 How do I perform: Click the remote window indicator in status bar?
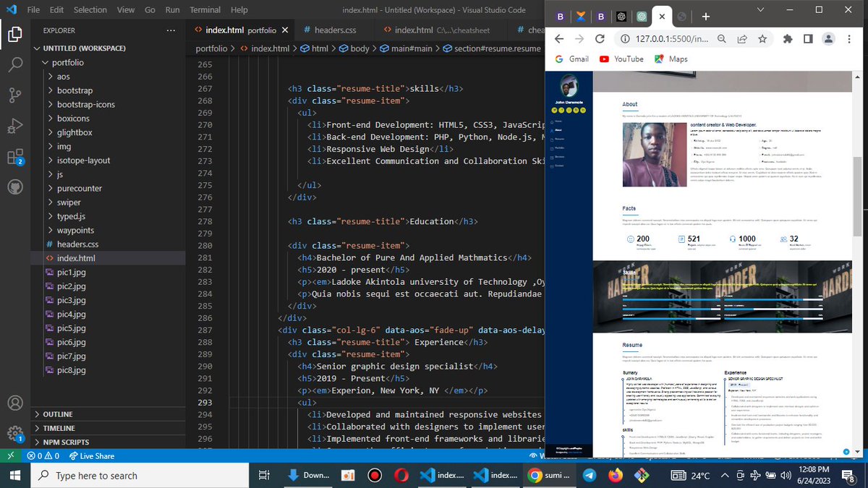tap(10, 456)
